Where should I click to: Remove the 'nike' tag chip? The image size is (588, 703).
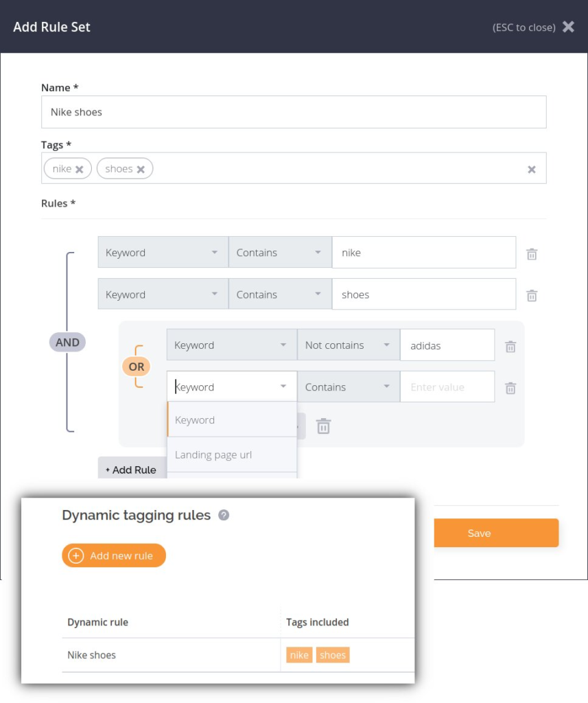coord(80,170)
